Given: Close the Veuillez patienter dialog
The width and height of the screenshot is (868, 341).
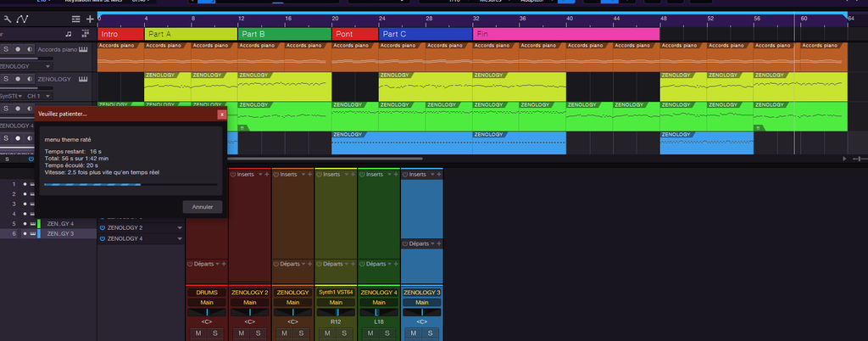Looking at the screenshot, I should (221, 113).
